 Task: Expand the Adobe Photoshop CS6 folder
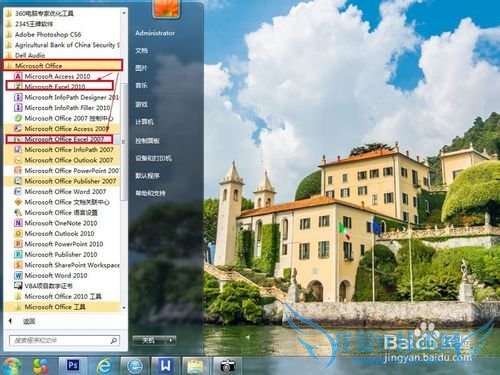[62, 34]
